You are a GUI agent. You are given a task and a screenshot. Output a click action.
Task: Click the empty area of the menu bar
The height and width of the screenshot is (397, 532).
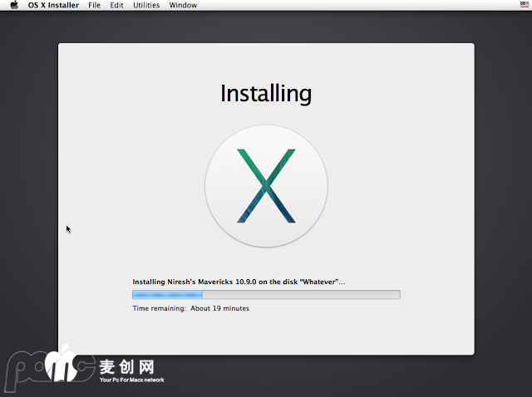[x=349, y=5]
